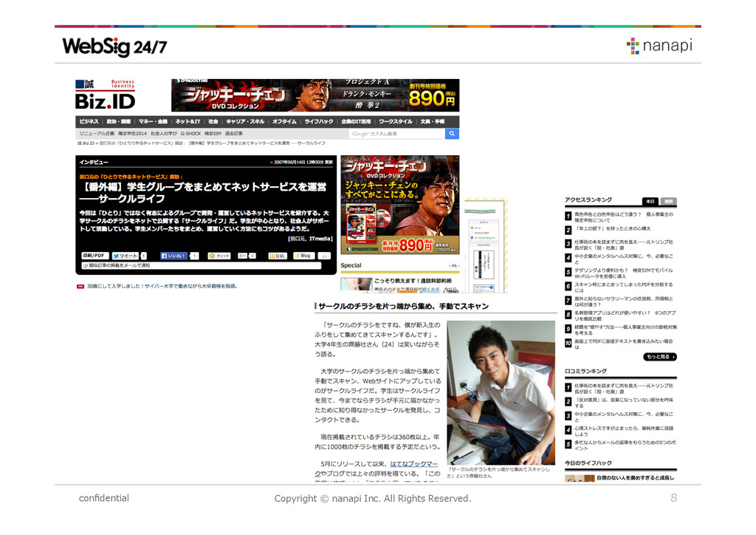Click the リニューアル企画 sub-navigation link
The image size is (756, 535).
97,134
